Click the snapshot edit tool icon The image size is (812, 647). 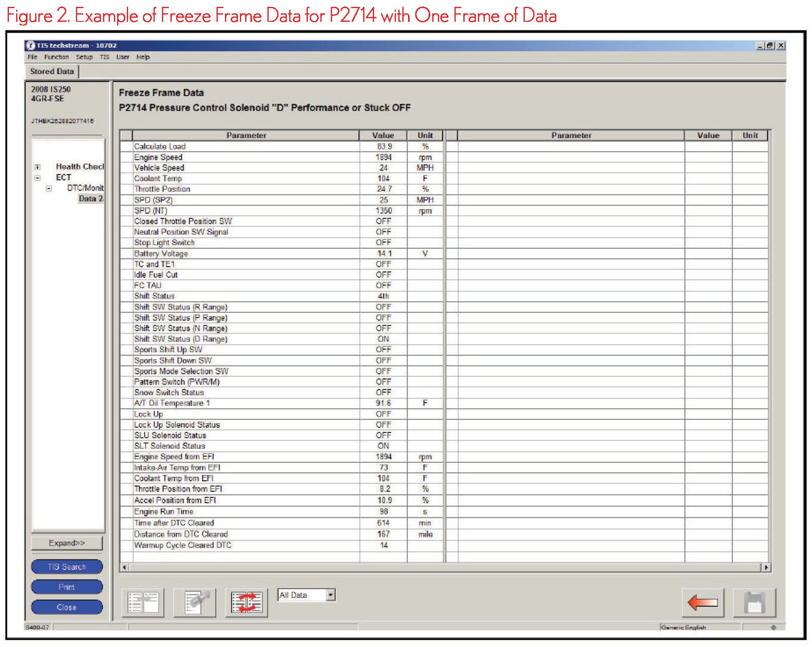pos(195,602)
